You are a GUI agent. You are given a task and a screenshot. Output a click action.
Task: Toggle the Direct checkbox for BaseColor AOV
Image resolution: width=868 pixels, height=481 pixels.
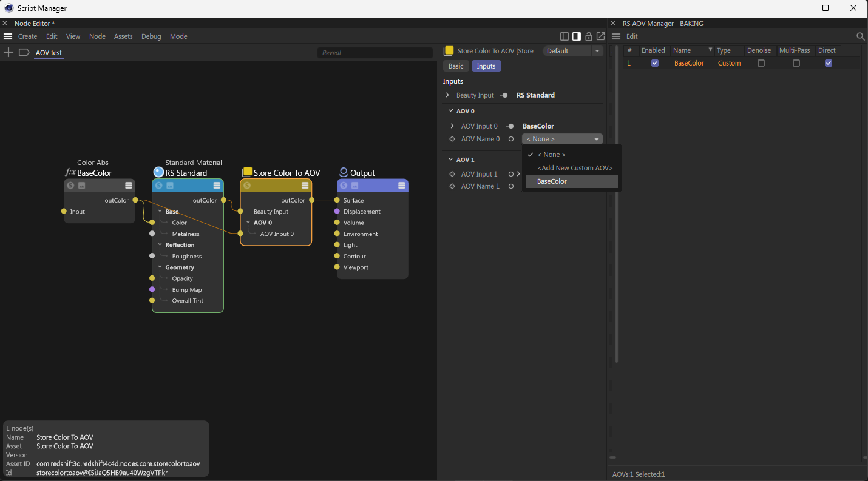coord(829,63)
